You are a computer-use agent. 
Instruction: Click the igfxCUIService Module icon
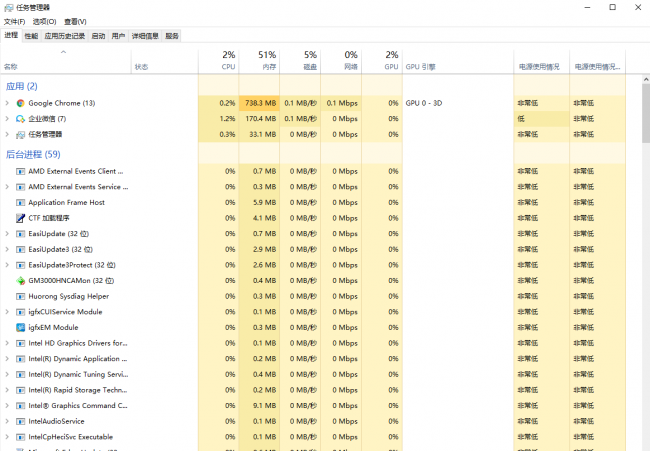[x=20, y=312]
